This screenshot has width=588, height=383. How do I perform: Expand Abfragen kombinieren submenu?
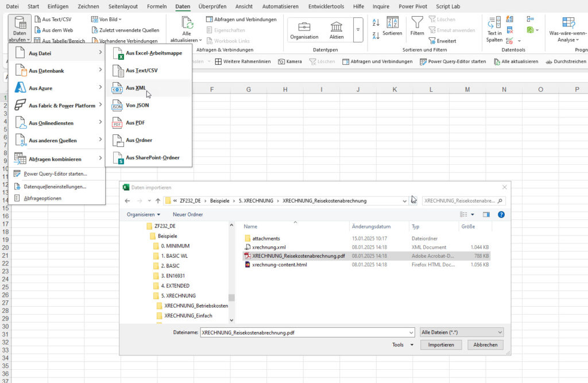click(x=57, y=159)
